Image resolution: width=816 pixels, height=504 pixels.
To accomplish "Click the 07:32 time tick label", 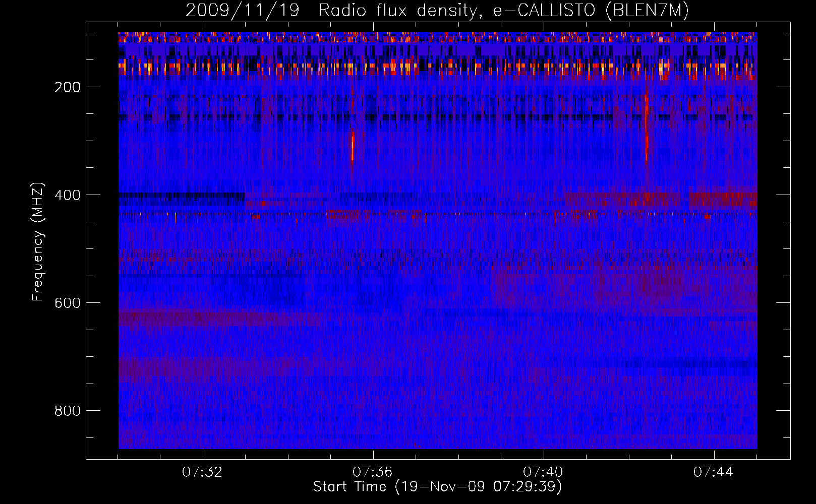I will pos(202,472).
